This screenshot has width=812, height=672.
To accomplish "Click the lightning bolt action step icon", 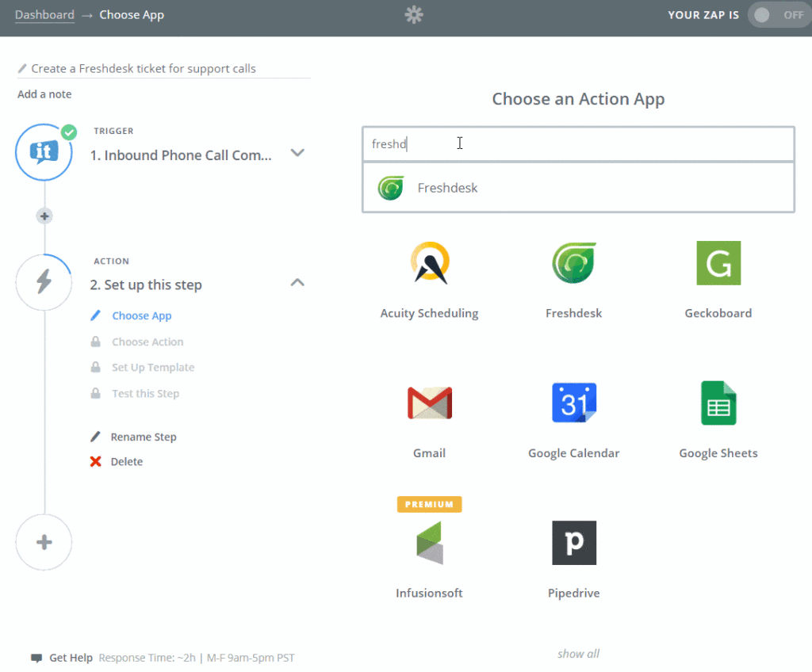I will 44,282.
